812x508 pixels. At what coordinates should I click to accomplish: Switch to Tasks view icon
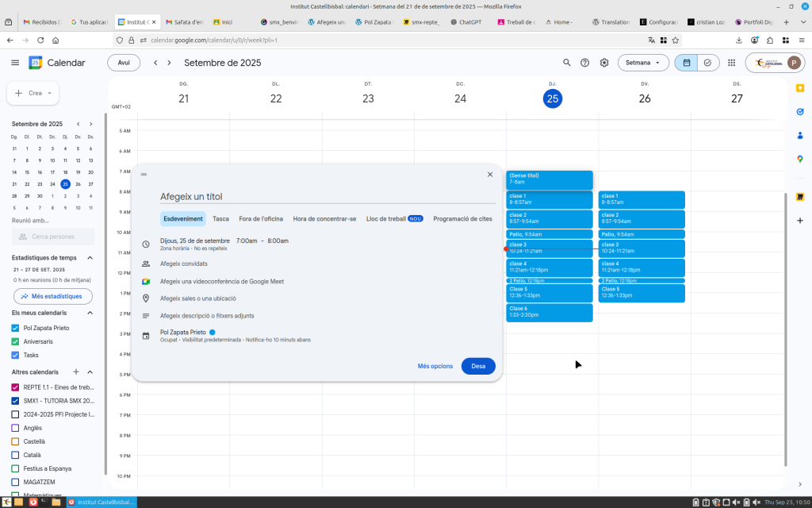[707, 63]
